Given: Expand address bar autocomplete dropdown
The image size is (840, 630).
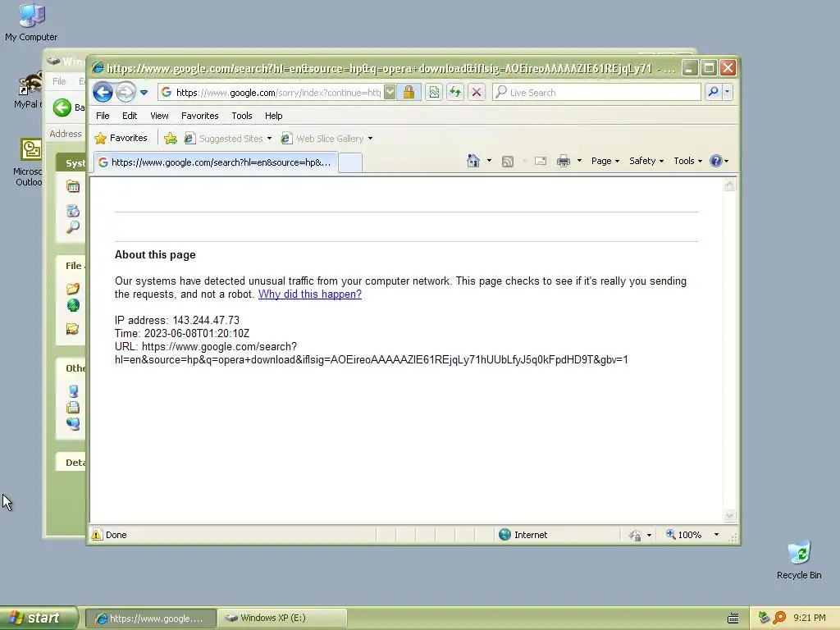Looking at the screenshot, I should pos(390,92).
